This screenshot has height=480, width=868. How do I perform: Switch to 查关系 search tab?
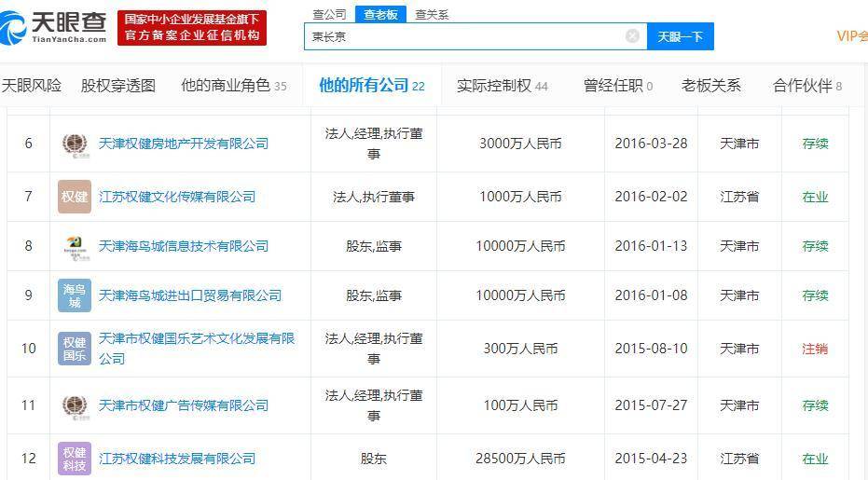tap(432, 14)
